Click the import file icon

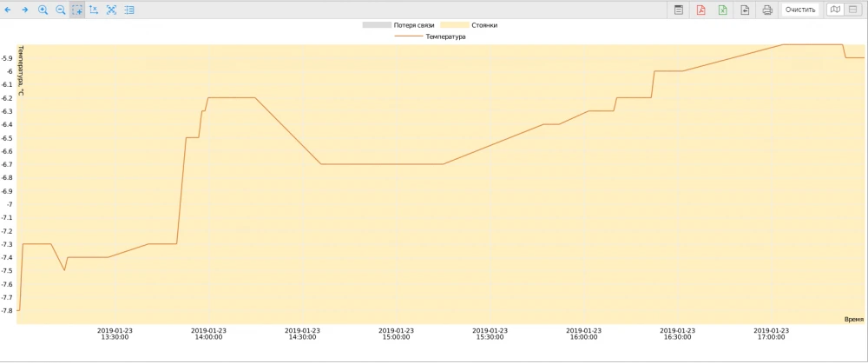pos(745,10)
